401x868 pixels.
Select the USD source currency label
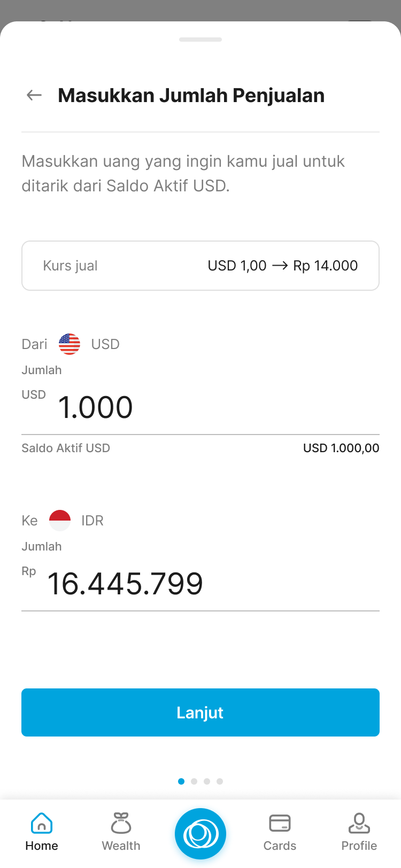[105, 344]
